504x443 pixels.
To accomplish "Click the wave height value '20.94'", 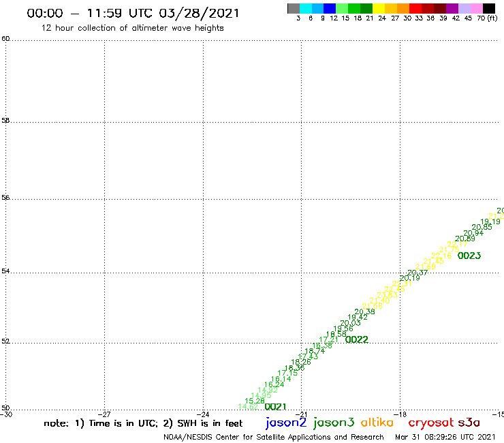I will click(x=473, y=233).
